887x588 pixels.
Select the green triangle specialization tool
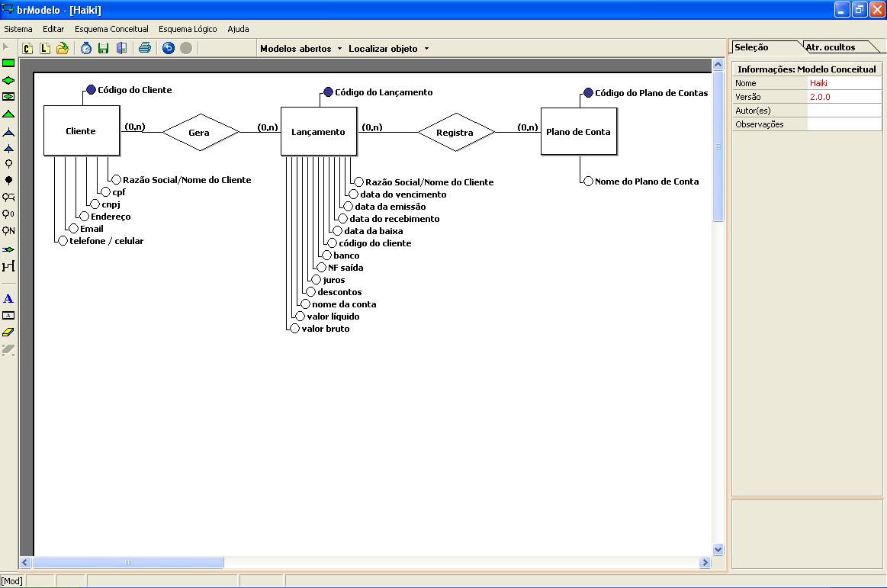pos(8,114)
